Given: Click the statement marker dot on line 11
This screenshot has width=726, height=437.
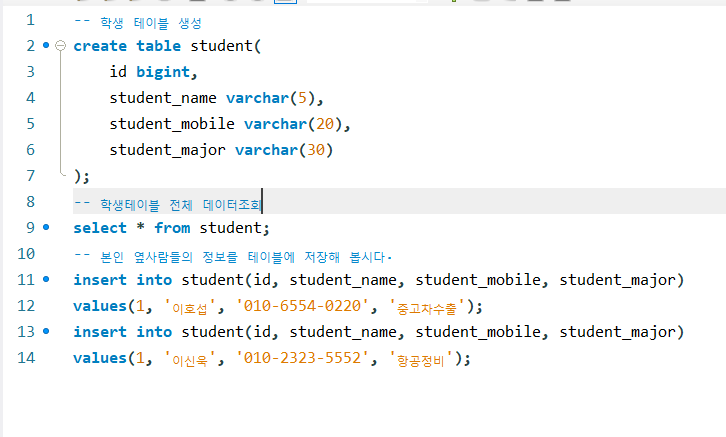Looking at the screenshot, I should [x=46, y=279].
